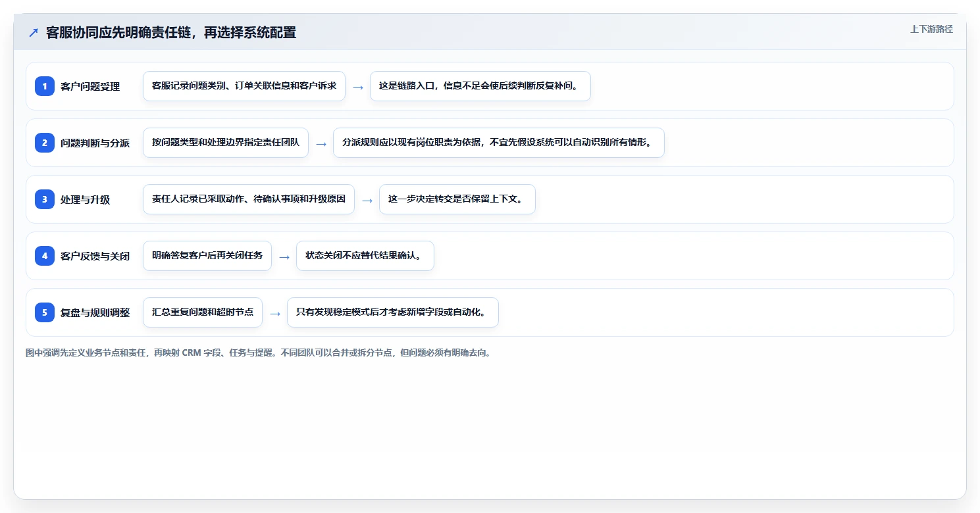Select the 复盘与规则调整 step label
Viewport: 980px width, 513px height.
tap(95, 312)
